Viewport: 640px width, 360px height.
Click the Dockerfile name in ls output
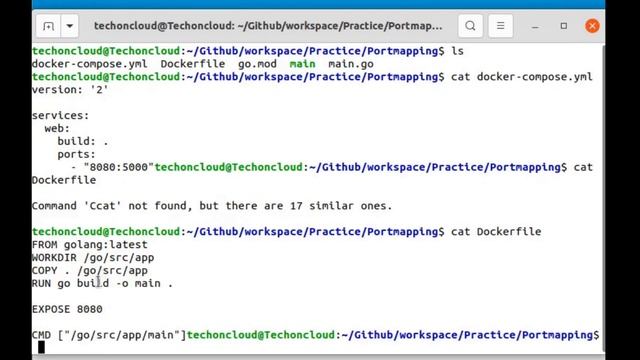(193, 64)
